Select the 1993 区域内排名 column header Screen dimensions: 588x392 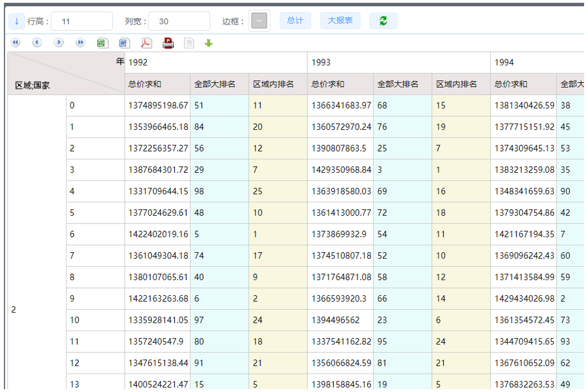461,84
